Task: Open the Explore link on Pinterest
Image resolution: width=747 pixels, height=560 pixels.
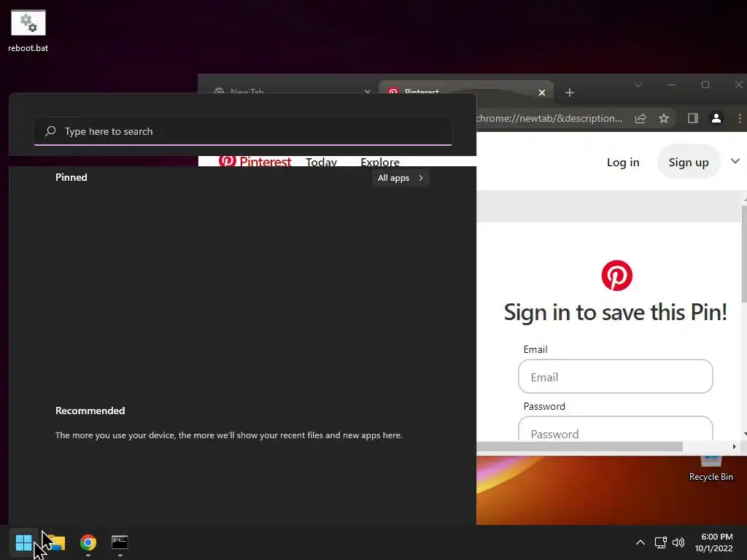Action: pos(379,162)
